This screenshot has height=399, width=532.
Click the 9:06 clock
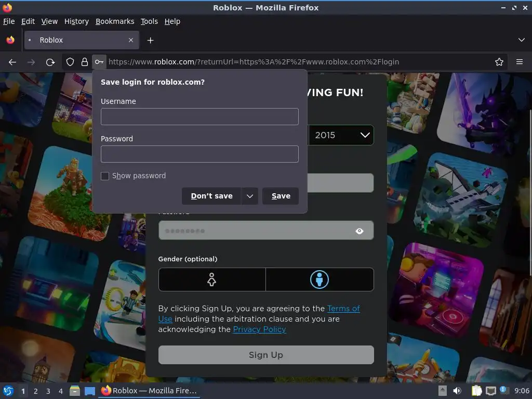coord(522,391)
